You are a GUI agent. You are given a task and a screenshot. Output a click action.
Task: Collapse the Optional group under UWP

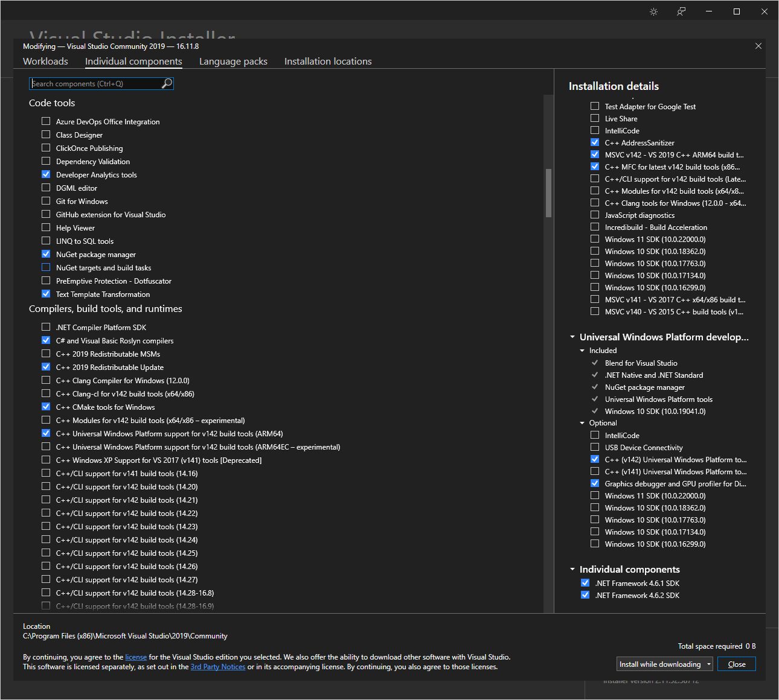582,423
